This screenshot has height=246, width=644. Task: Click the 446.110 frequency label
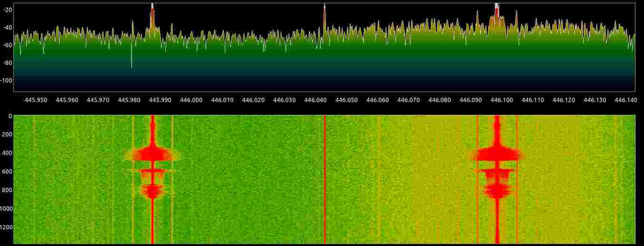pos(534,100)
